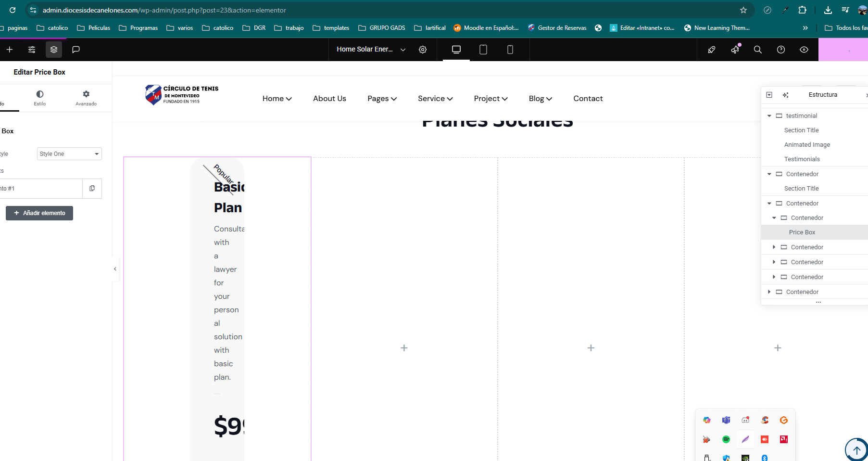
Task: Open the Avanzado tab
Action: (86, 98)
